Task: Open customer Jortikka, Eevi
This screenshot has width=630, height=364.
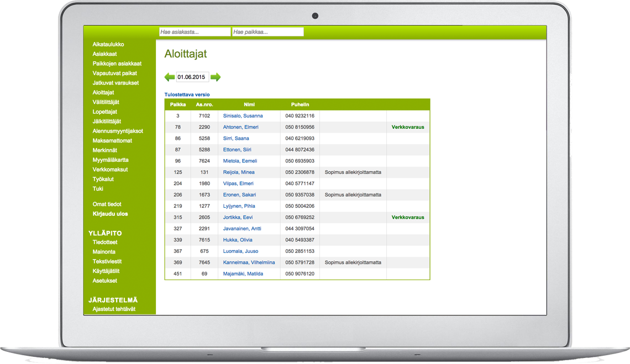Action: (x=238, y=218)
